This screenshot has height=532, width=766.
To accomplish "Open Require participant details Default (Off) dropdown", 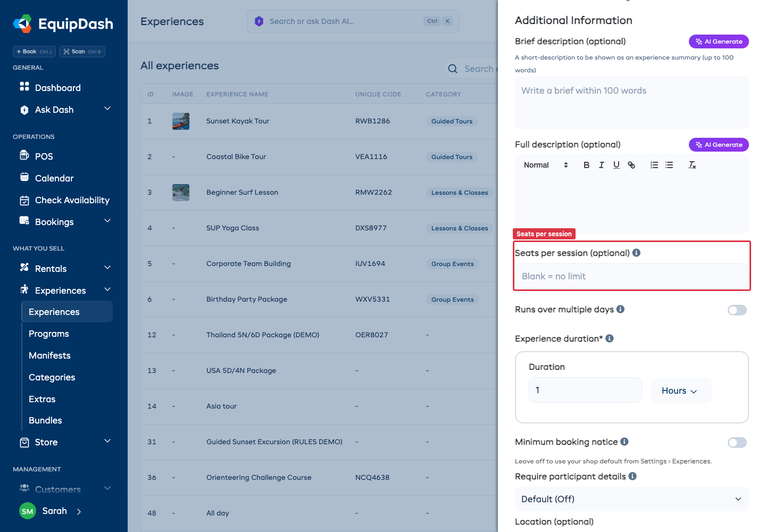I will pos(632,499).
